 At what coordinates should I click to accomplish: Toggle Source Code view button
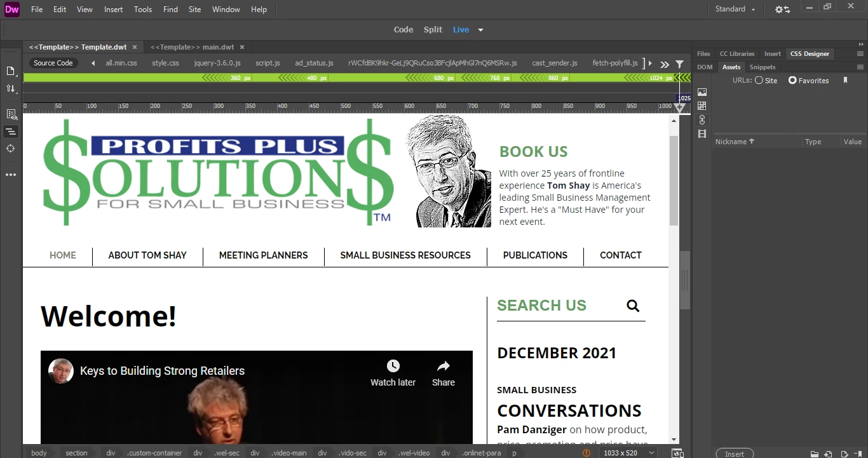click(x=53, y=63)
